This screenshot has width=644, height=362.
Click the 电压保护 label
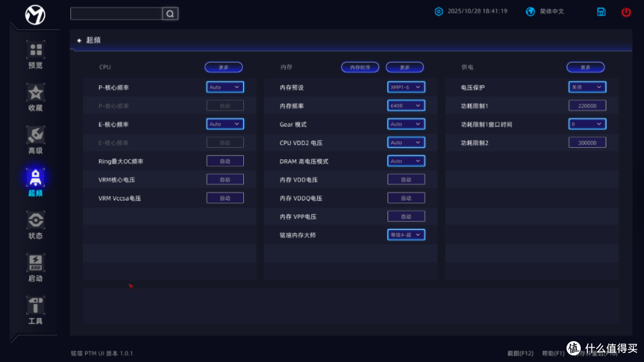[x=473, y=88]
